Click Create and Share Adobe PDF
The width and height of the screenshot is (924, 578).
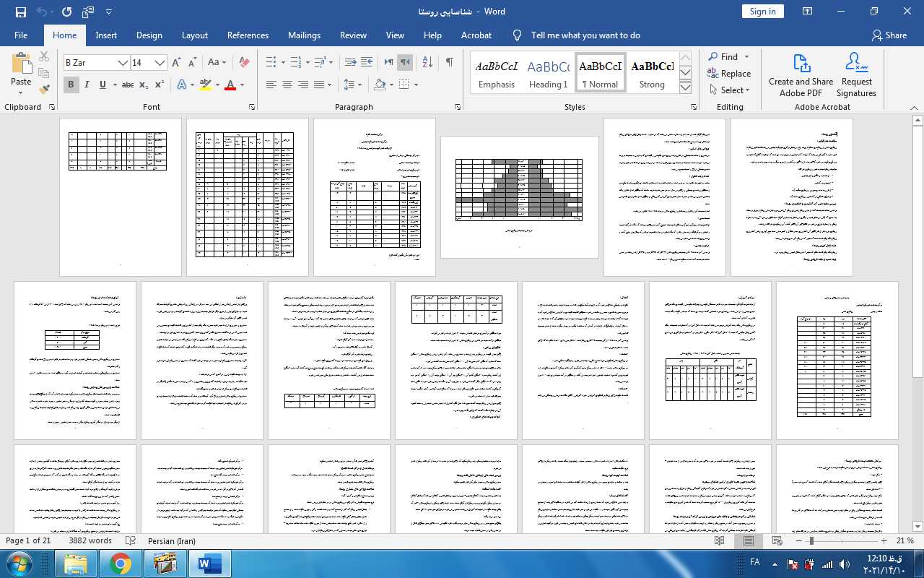(x=801, y=75)
